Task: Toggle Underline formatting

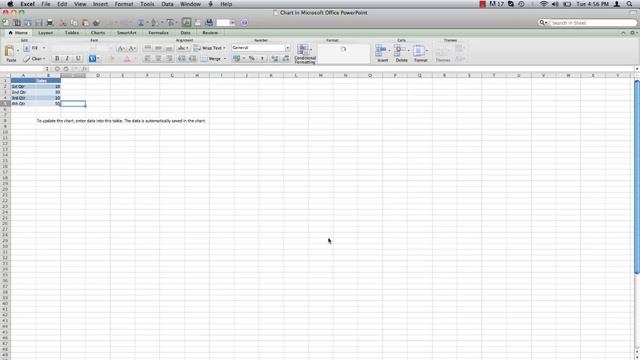Action: pos(78,59)
